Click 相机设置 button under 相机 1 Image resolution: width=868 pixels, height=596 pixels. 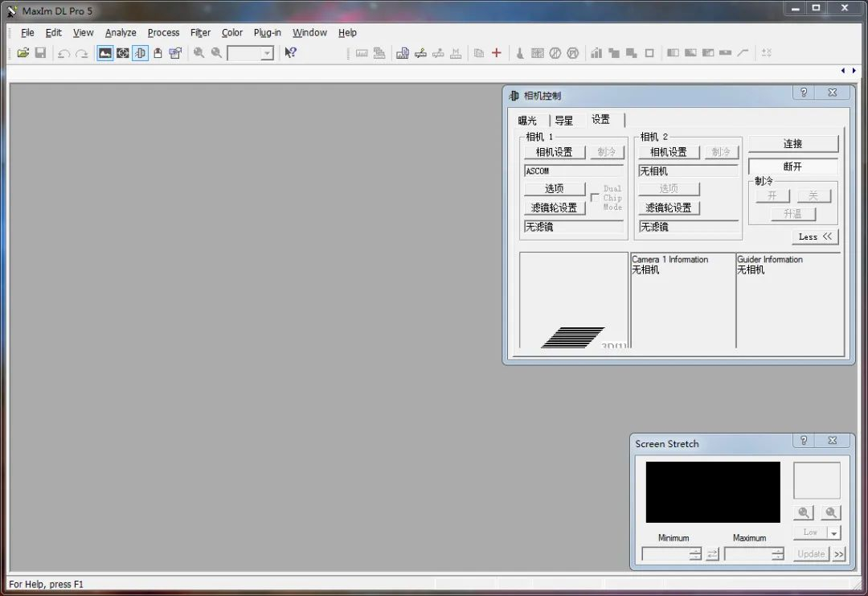coord(554,152)
